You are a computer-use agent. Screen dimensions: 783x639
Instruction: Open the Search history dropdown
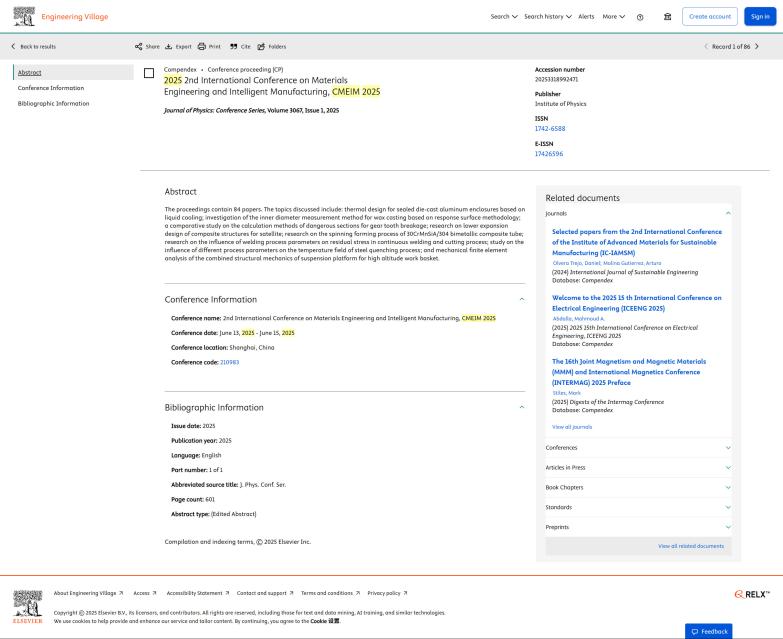[x=548, y=16]
